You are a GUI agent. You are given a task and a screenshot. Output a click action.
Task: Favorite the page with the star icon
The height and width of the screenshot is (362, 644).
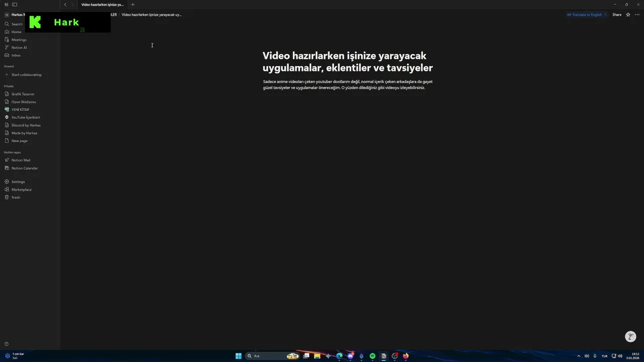(628, 15)
